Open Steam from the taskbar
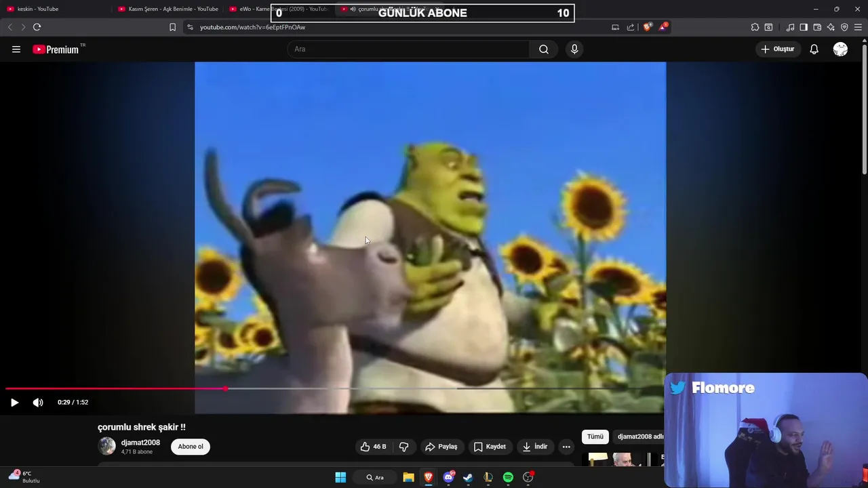Image resolution: width=868 pixels, height=488 pixels. point(468,477)
